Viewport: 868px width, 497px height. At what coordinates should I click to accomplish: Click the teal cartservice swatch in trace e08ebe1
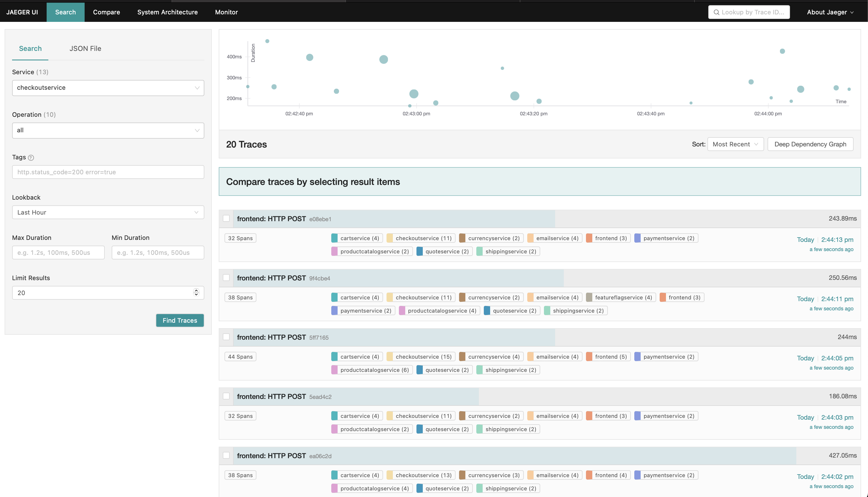334,238
